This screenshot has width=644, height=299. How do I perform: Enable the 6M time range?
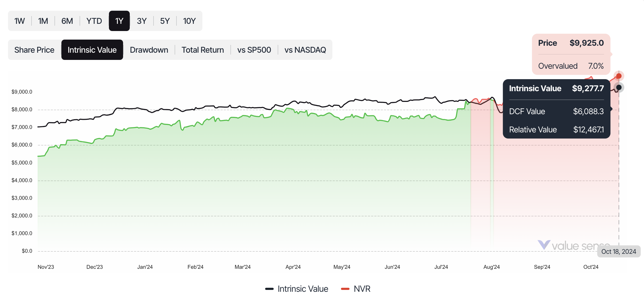tap(67, 21)
